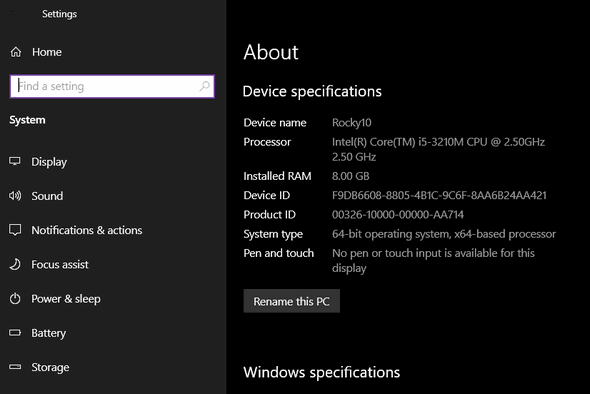The image size is (590, 394).
Task: Click the Product ID value 00326-10000-00000-AA714
Action: (398, 214)
